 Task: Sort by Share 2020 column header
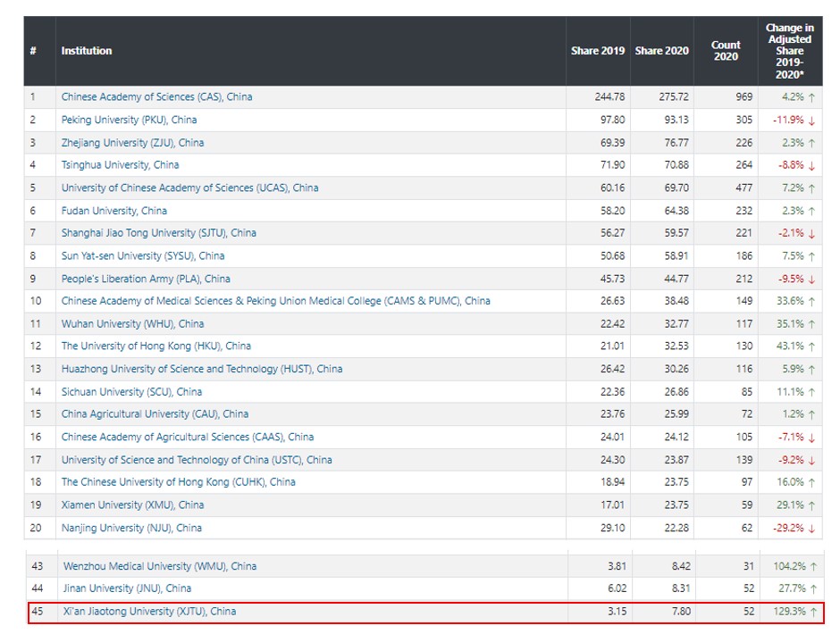[x=662, y=51]
